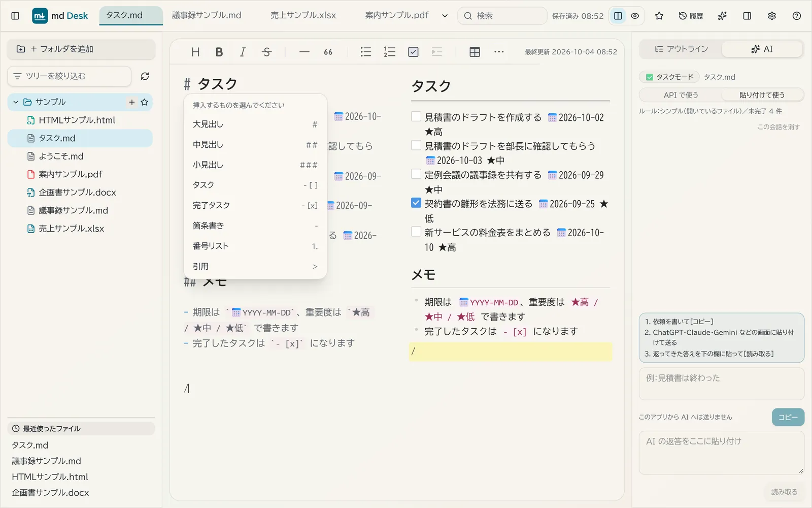Viewport: 812px width, 508px height.
Task: Insert table icon in editor toolbar
Action: (475, 52)
